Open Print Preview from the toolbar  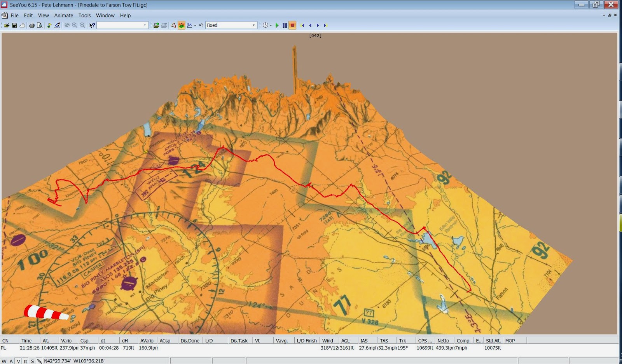tap(39, 25)
